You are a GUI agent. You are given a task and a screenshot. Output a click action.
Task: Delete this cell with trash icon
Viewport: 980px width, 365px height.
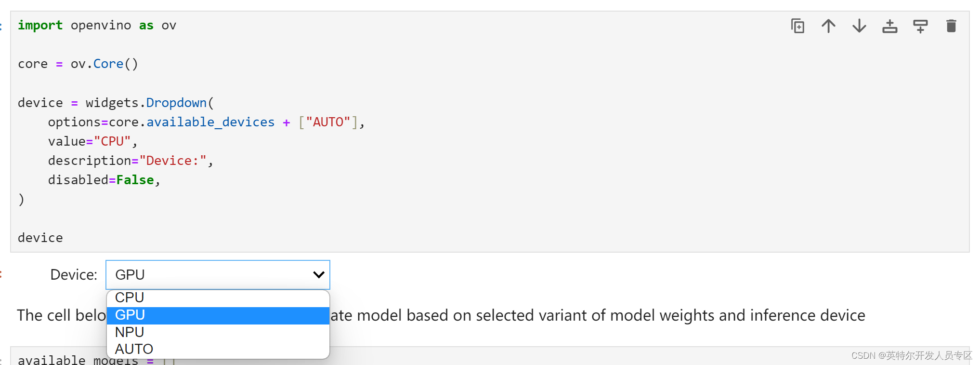pos(951,26)
